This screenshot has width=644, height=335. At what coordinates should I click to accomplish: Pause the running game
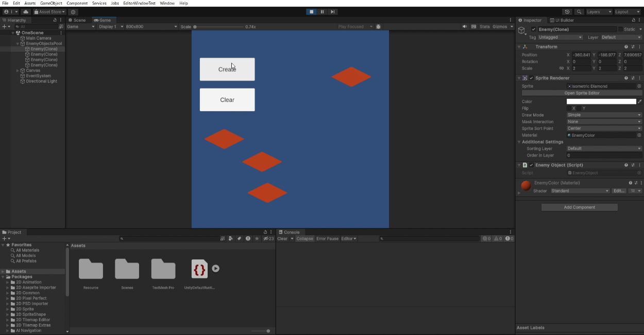323,12
